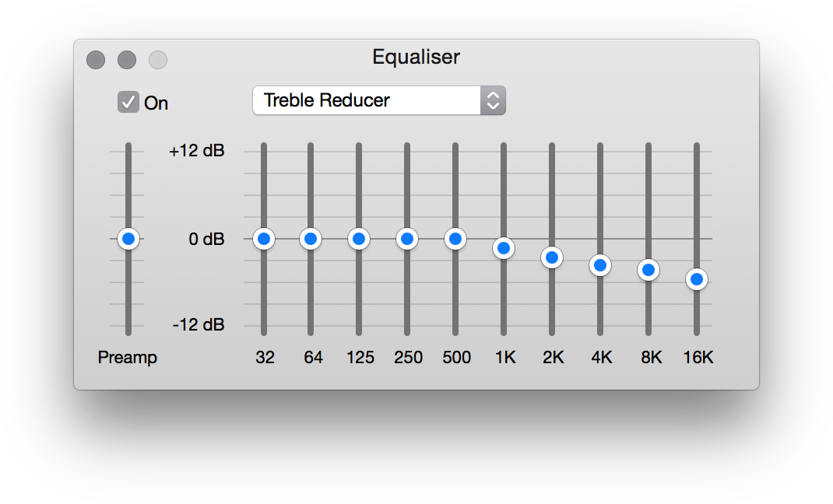Click the 32 frequency label
The width and height of the screenshot is (833, 504).
(265, 357)
